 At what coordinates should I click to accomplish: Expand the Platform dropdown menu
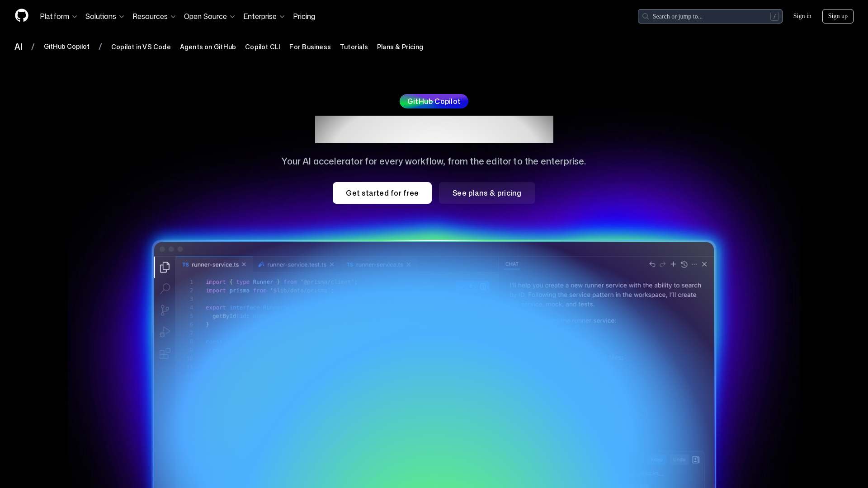click(58, 16)
